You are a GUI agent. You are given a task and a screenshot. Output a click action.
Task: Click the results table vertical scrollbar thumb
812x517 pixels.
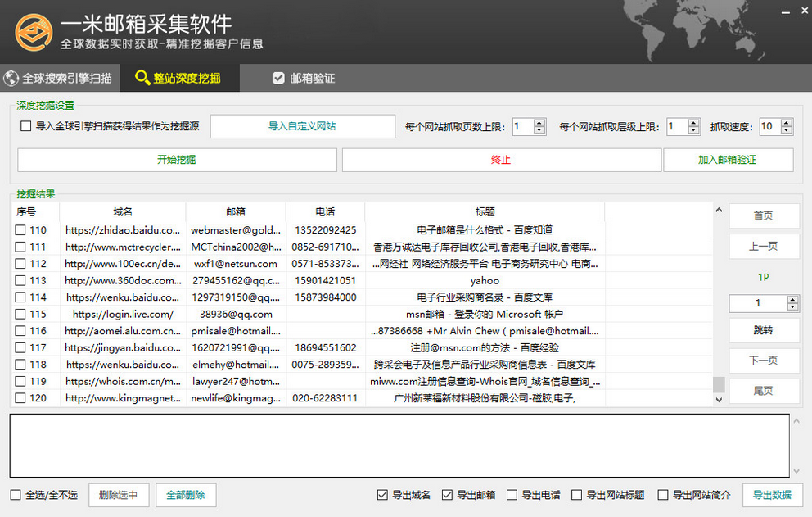[x=719, y=384]
